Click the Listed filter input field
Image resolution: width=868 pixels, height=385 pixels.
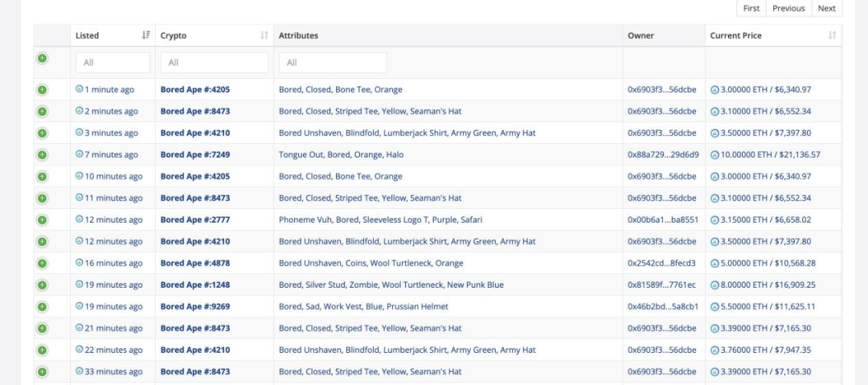click(113, 63)
